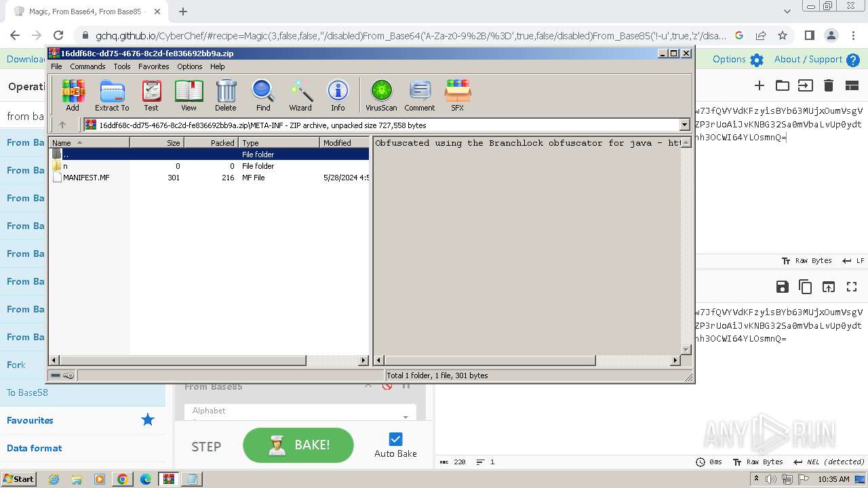Sort file list by Modified column
Screen dimensions: 868x488
click(344, 142)
